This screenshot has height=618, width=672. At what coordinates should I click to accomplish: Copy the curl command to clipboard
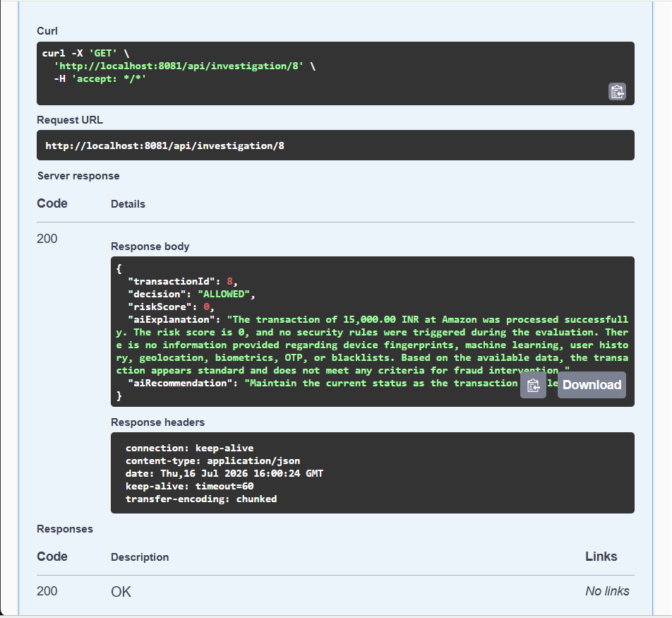(x=617, y=92)
